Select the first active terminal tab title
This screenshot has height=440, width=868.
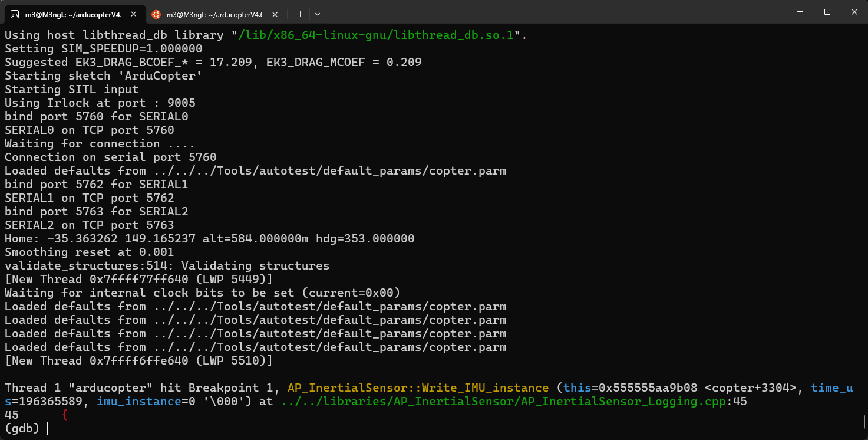click(73, 14)
